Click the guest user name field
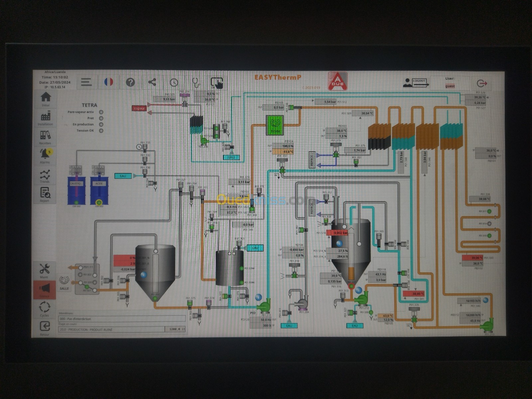The width and height of the screenshot is (532, 399). [x=450, y=86]
